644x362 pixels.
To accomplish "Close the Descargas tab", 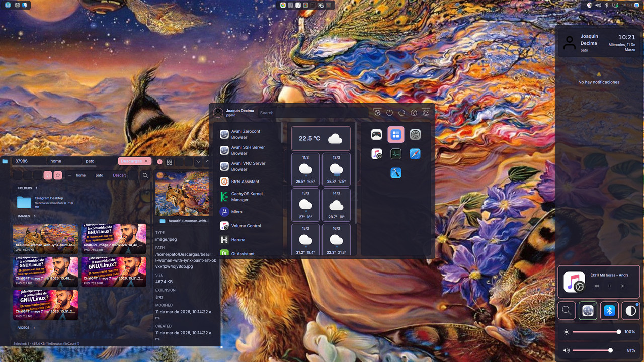I will coord(147,161).
